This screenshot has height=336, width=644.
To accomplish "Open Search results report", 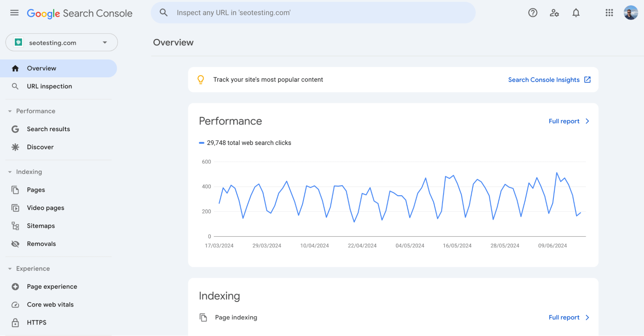I will tap(58, 129).
